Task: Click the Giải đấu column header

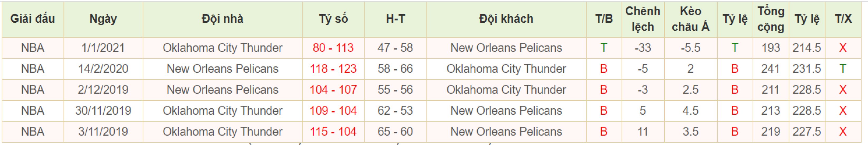Action: click(x=33, y=19)
